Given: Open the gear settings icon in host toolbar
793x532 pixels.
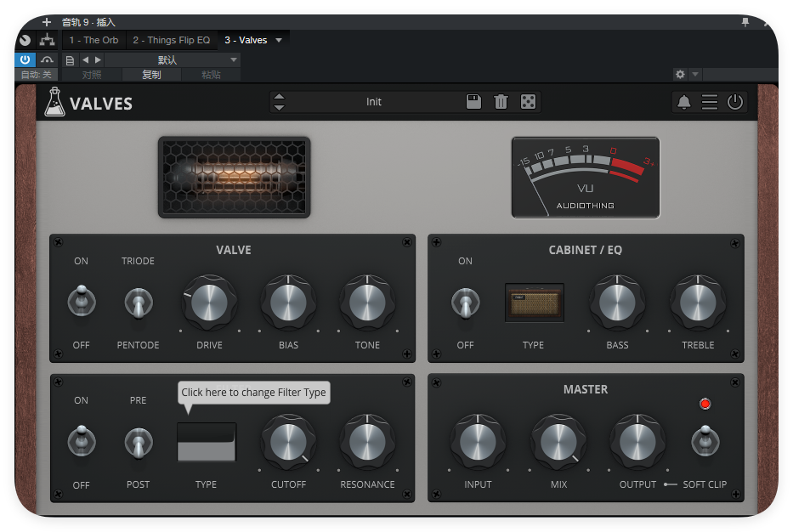Looking at the screenshot, I should (680, 74).
